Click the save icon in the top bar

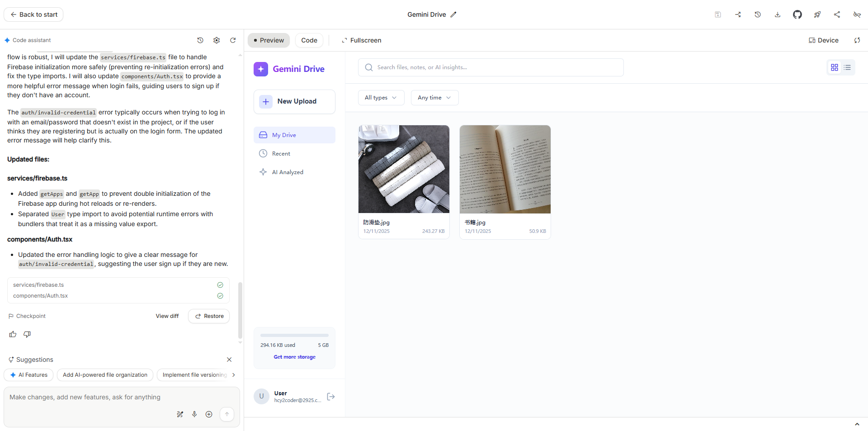pyautogui.click(x=718, y=14)
